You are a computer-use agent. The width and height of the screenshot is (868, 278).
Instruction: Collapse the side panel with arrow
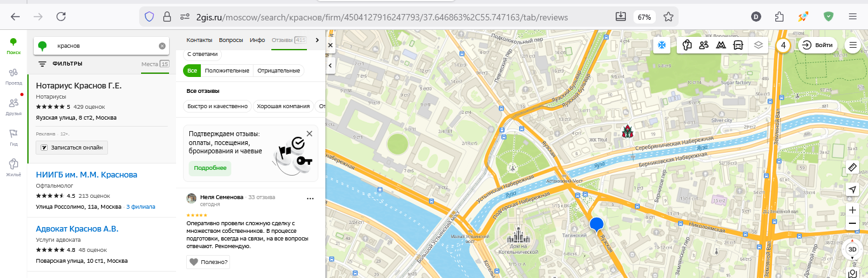point(330,65)
